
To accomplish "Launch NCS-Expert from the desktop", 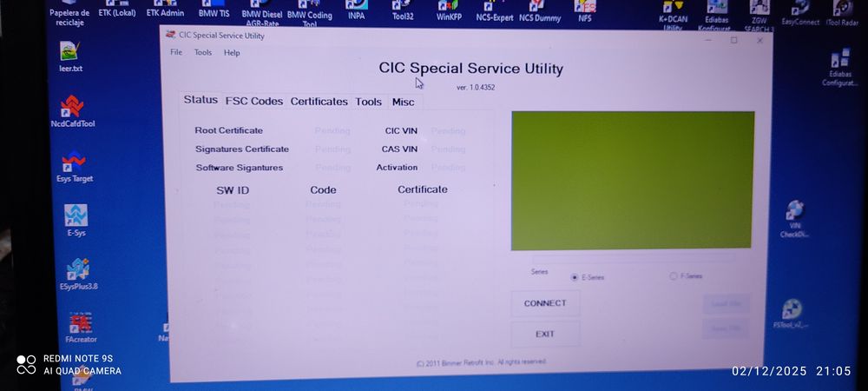I will [x=495, y=11].
